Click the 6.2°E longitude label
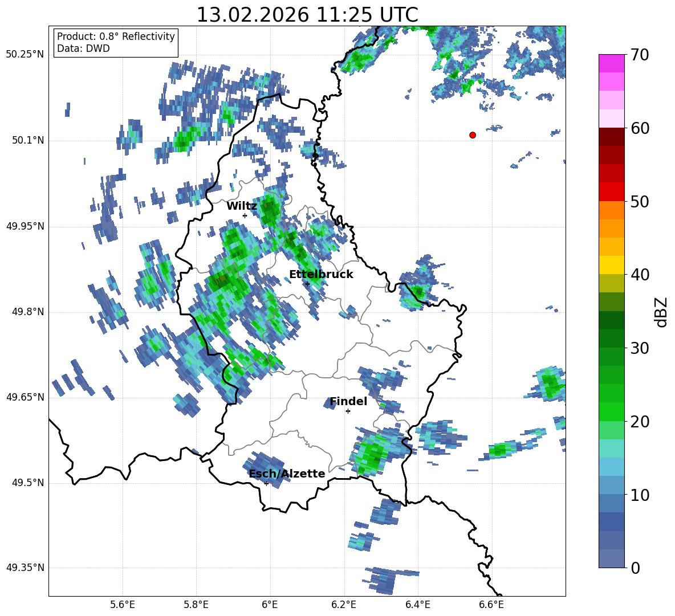This screenshot has width=675, height=616. [344, 605]
